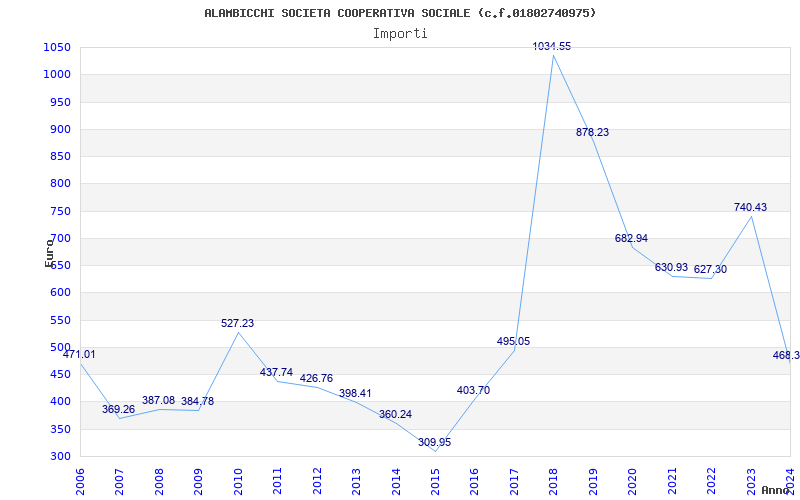Click the 2020 x-axis year label
800x500 pixels.
[x=633, y=482]
